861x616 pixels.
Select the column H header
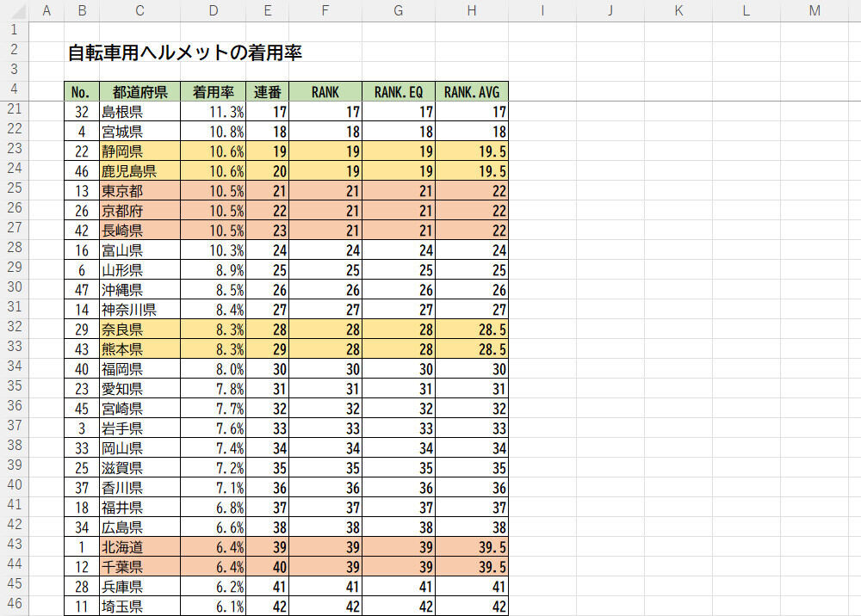[471, 10]
